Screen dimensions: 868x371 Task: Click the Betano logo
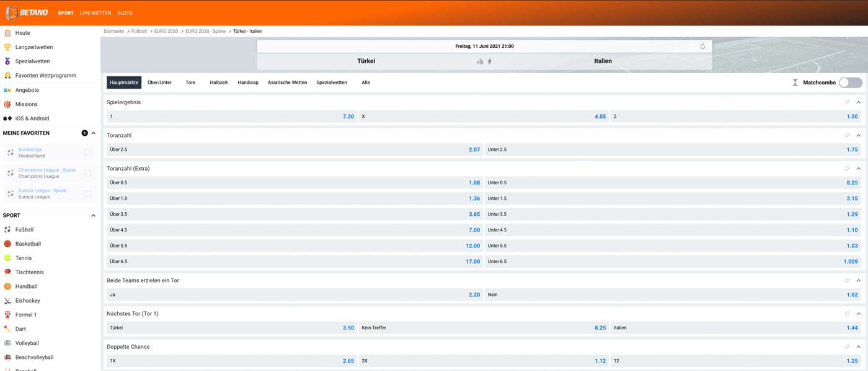tap(27, 12)
